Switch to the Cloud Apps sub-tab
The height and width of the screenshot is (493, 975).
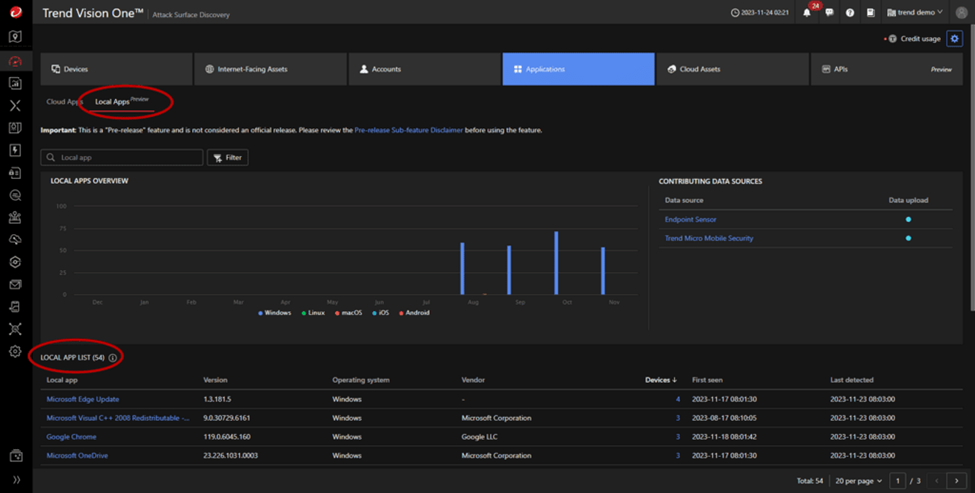[64, 101]
